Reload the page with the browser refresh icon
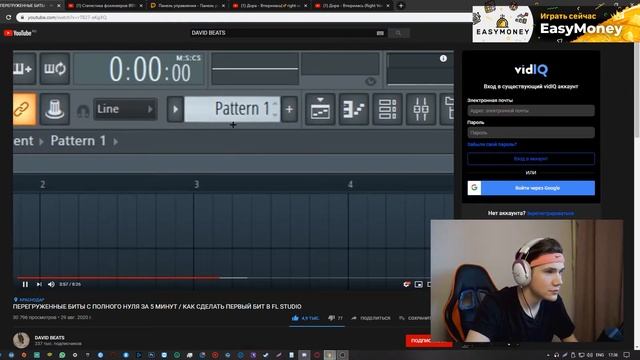 click(x=8, y=18)
